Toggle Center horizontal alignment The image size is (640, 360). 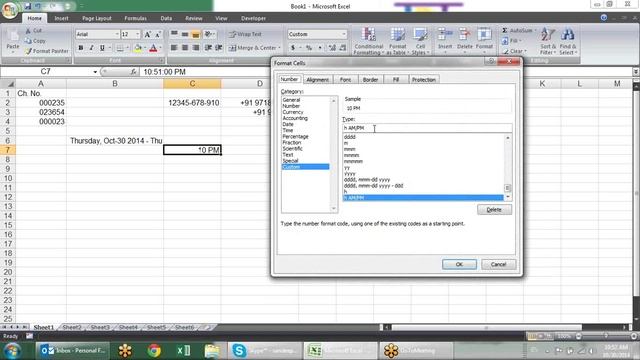point(185,48)
